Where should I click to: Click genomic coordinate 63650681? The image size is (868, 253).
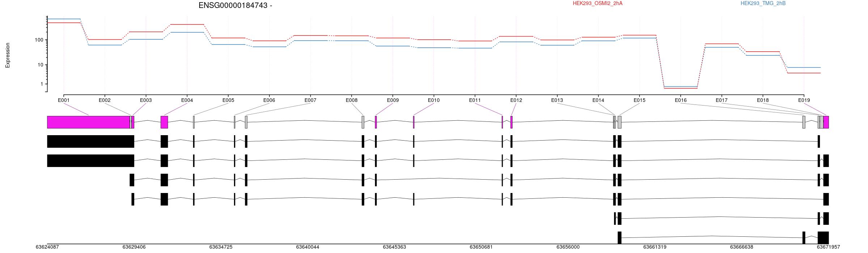click(x=481, y=247)
